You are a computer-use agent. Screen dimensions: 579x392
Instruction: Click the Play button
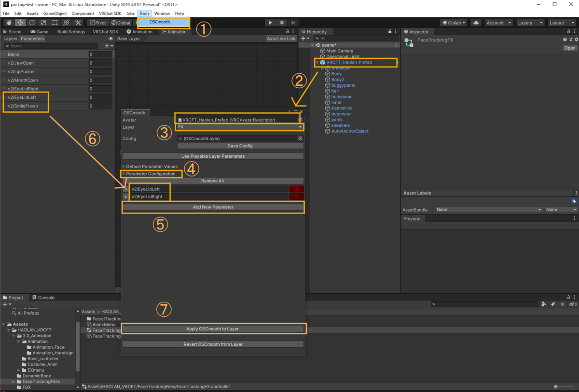pyautogui.click(x=270, y=23)
